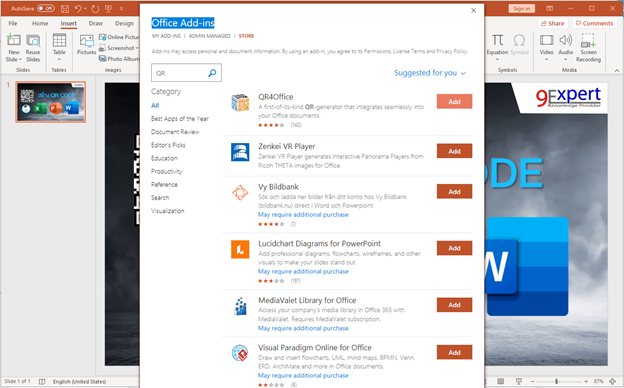The height and width of the screenshot is (388, 624).
Task: Click the Save icon in title bar
Action: pyautogui.click(x=65, y=8)
